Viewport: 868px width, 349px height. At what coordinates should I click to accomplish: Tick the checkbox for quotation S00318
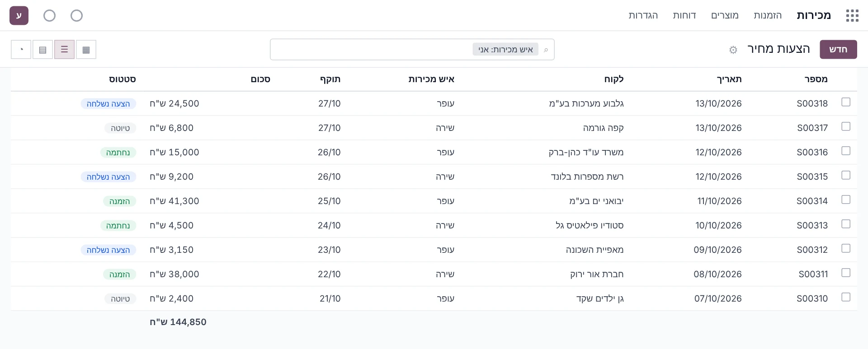point(846,102)
